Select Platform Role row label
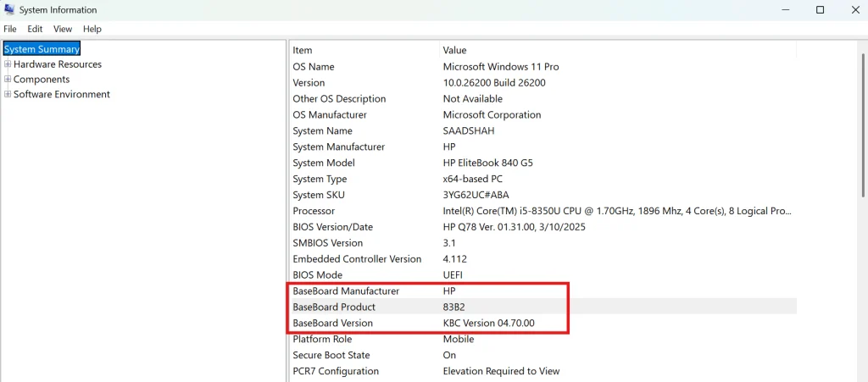This screenshot has height=382, width=868. [x=322, y=340]
